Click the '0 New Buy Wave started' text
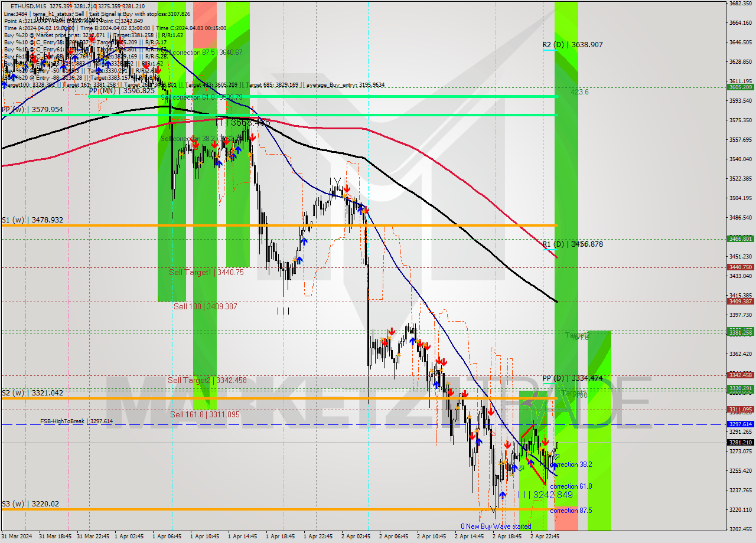Screen dimensions: 756x543 pyautogui.click(x=496, y=526)
